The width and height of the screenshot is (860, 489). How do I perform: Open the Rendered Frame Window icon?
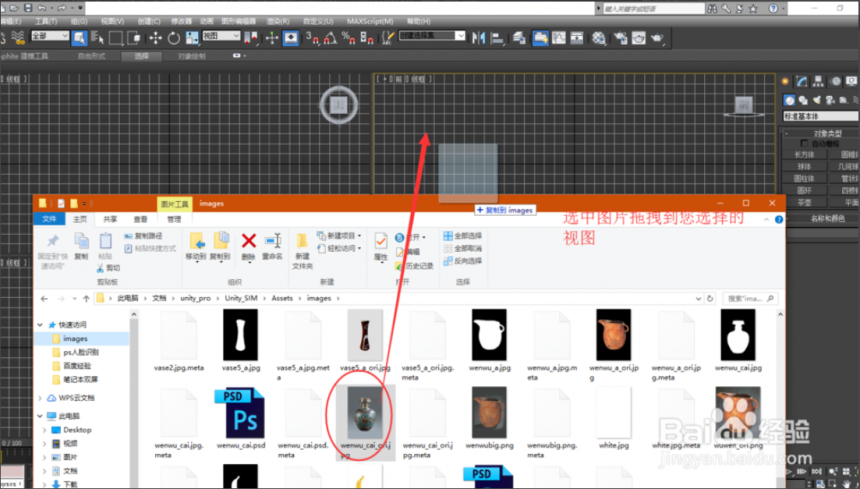coord(639,38)
